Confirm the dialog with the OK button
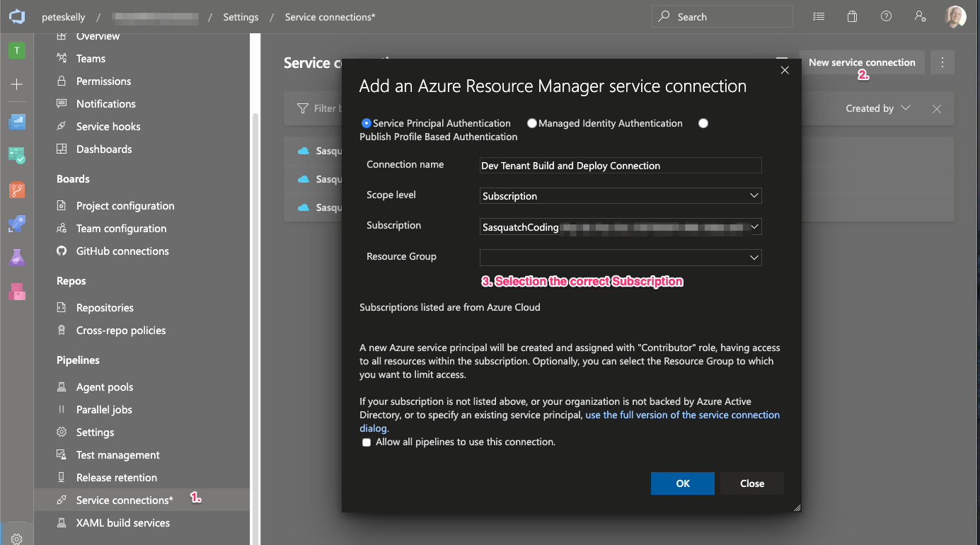 pyautogui.click(x=683, y=483)
